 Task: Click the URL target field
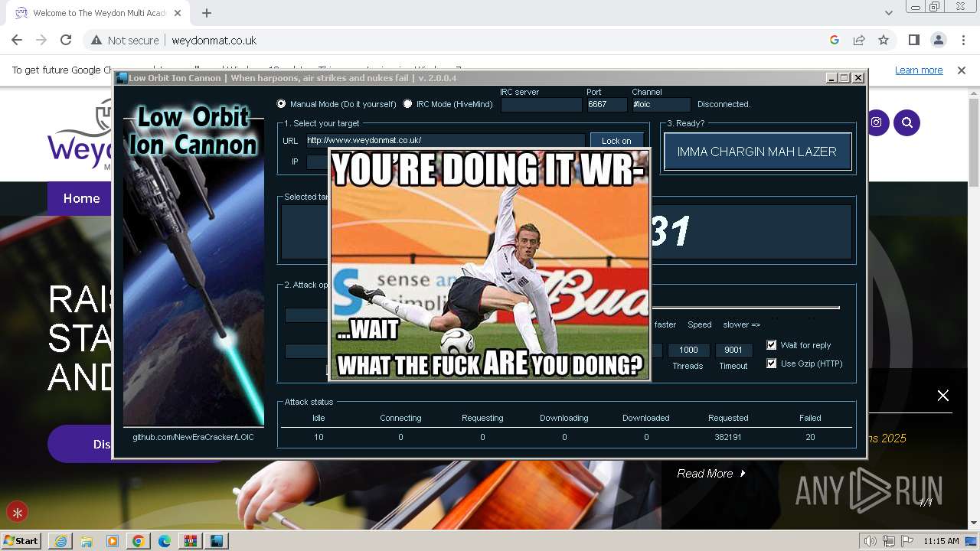[x=445, y=141]
